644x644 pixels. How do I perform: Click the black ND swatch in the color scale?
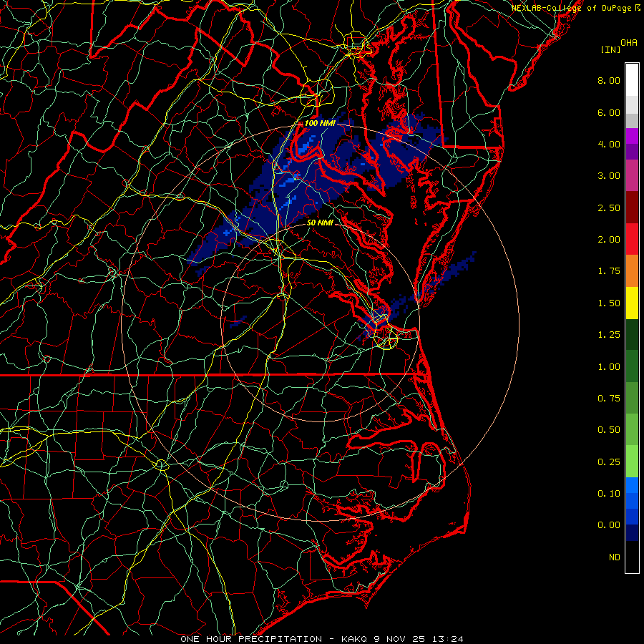click(632, 557)
